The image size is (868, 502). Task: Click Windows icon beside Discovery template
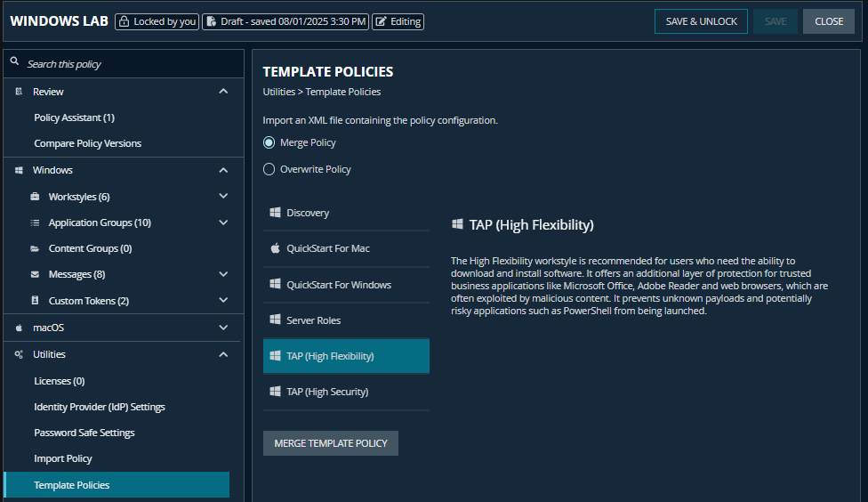275,212
